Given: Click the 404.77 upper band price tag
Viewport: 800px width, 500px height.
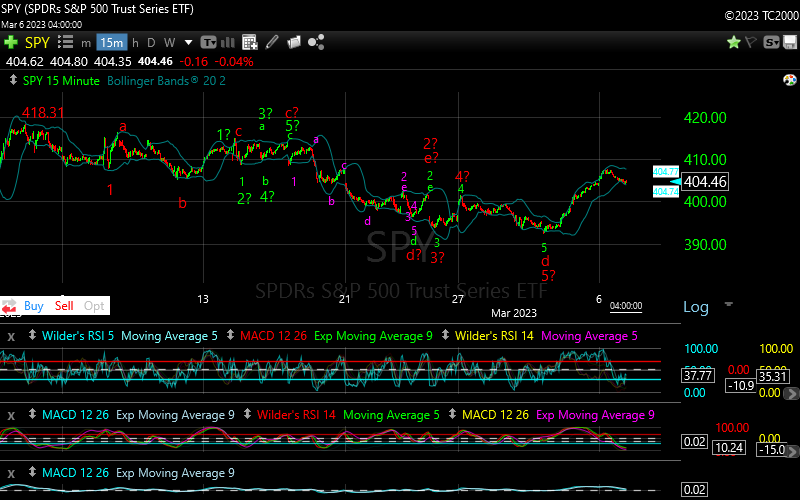Looking at the screenshot, I should coord(666,171).
